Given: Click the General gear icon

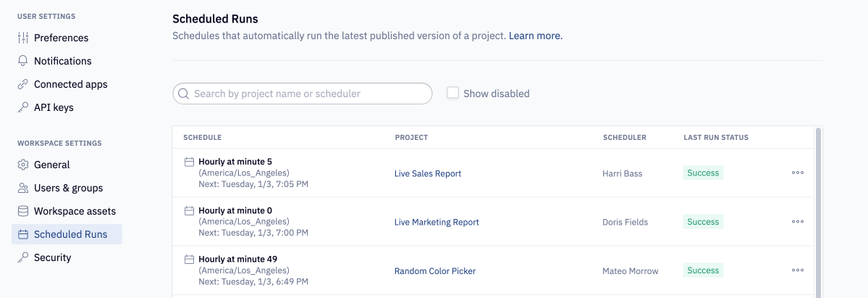Looking at the screenshot, I should click(22, 165).
